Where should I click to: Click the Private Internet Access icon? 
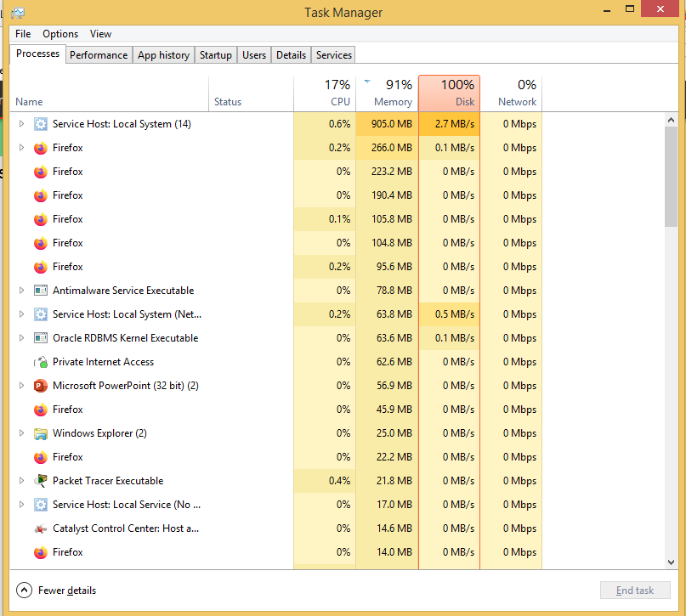(41, 362)
